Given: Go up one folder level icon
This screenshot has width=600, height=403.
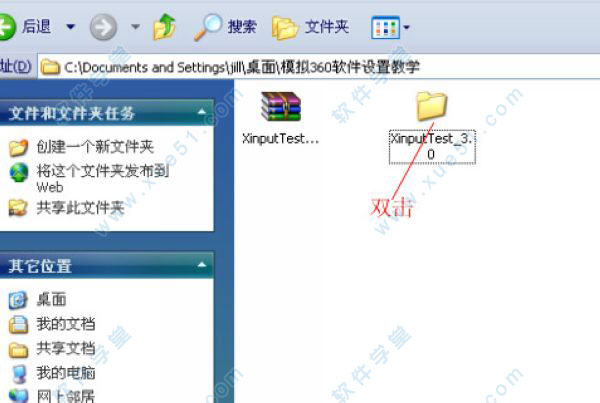Looking at the screenshot, I should coord(164,27).
